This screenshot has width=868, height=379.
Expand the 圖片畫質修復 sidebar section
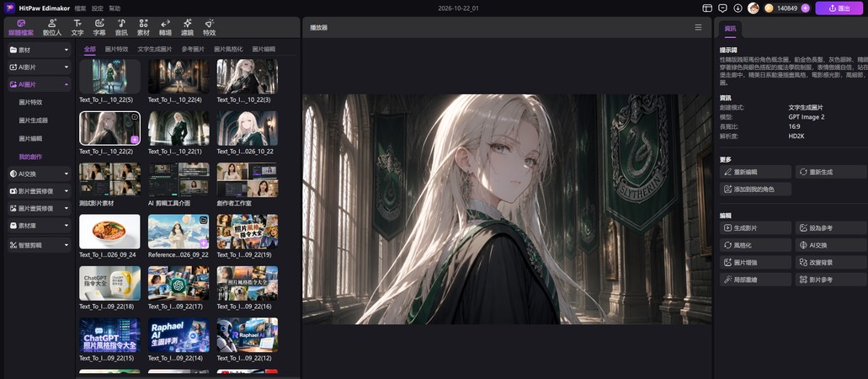(40, 208)
